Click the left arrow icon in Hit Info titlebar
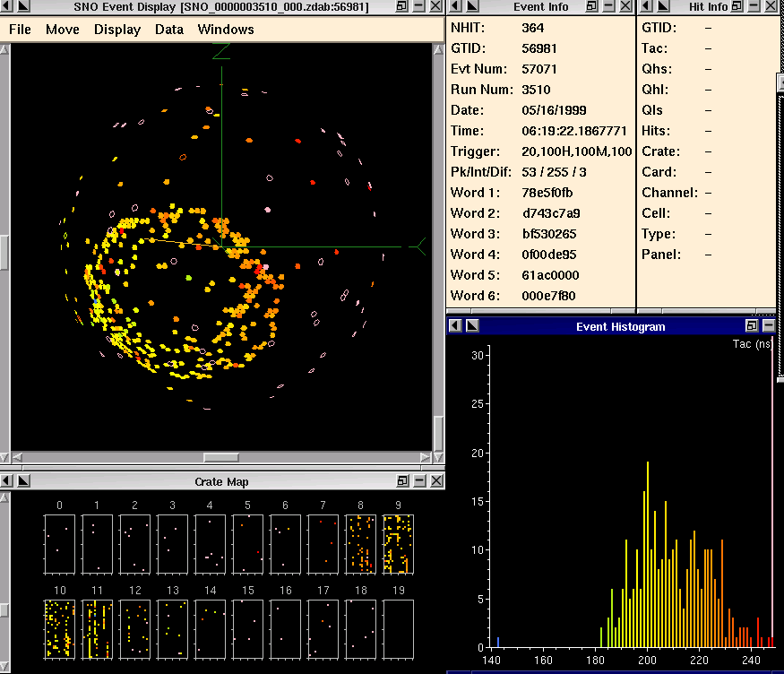The width and height of the screenshot is (784, 674). [645, 7]
